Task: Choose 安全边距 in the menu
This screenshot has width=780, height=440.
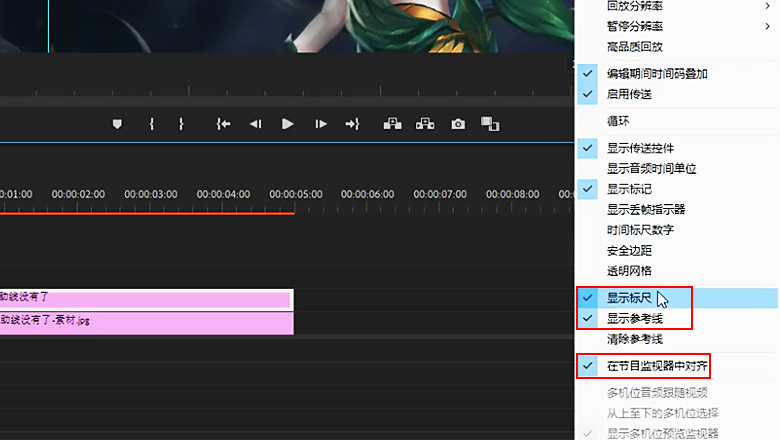Action: [629, 250]
